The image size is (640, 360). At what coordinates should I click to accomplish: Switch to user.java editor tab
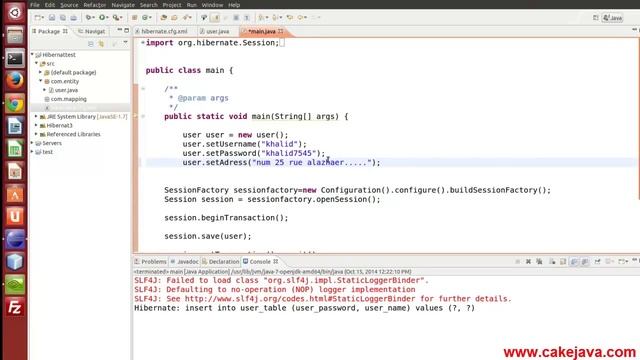point(215,31)
